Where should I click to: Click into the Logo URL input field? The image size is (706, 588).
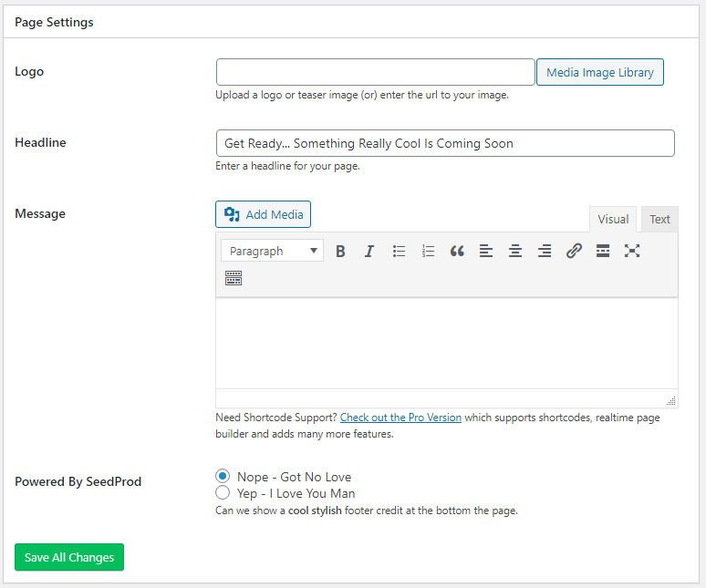pos(375,72)
